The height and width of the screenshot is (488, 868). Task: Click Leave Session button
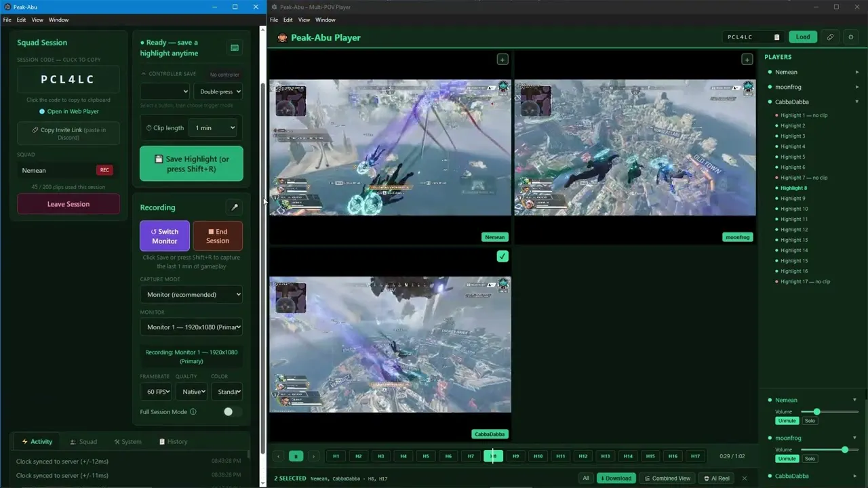[x=68, y=204]
